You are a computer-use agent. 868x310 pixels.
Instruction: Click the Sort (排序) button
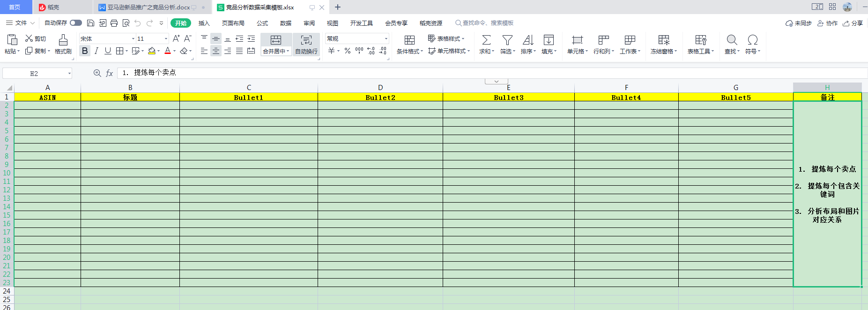coord(528,45)
